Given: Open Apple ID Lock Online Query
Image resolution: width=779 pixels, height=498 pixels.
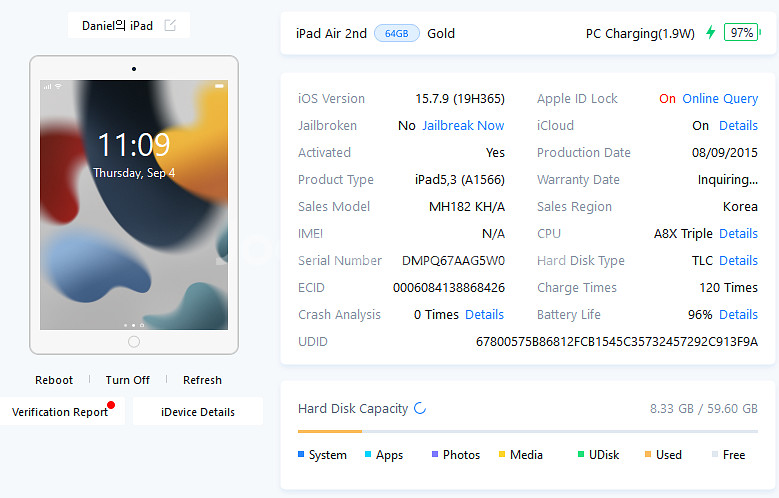Looking at the screenshot, I should [720, 99].
